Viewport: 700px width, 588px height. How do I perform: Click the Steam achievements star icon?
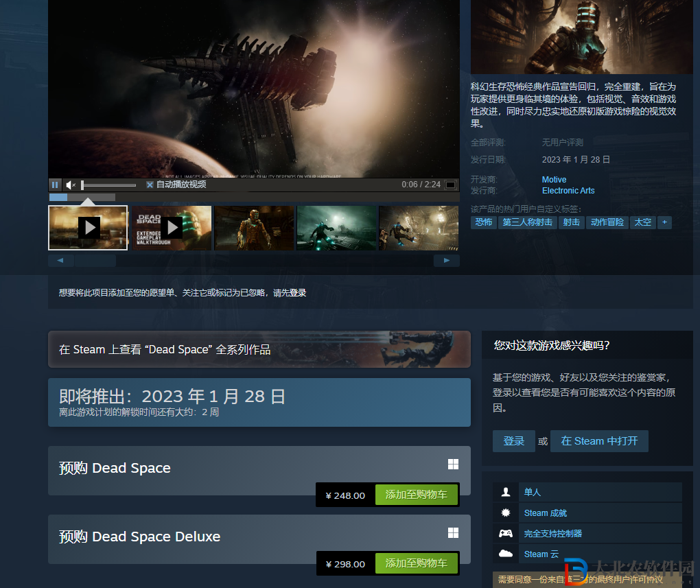(x=505, y=513)
